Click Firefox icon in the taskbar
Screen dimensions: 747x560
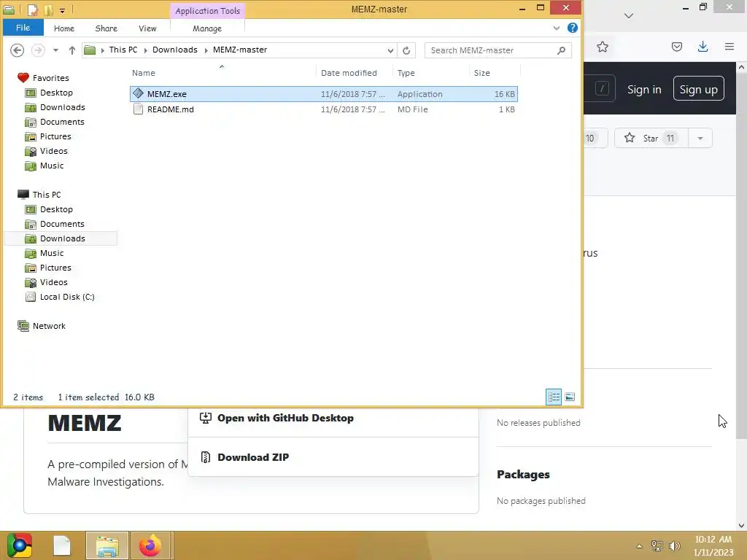(x=150, y=545)
